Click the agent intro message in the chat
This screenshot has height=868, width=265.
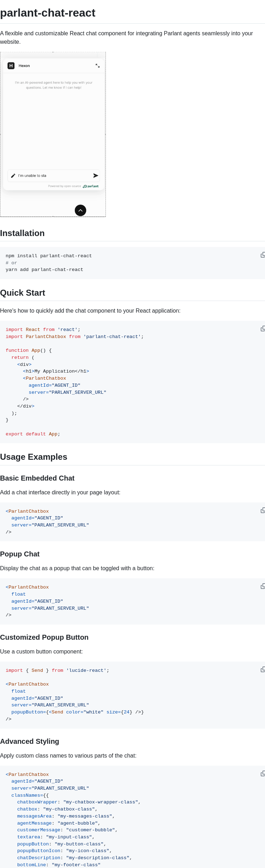pos(54,85)
